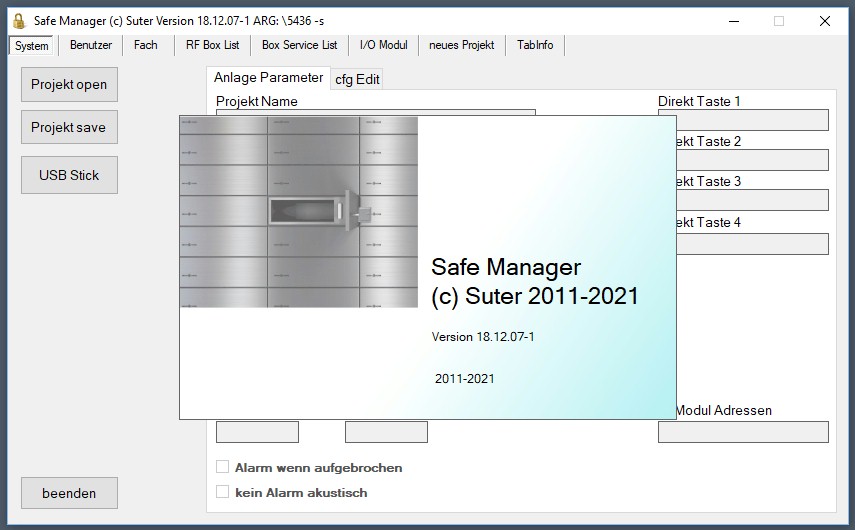
Task: Open the I/O Modul tab
Action: [x=383, y=45]
